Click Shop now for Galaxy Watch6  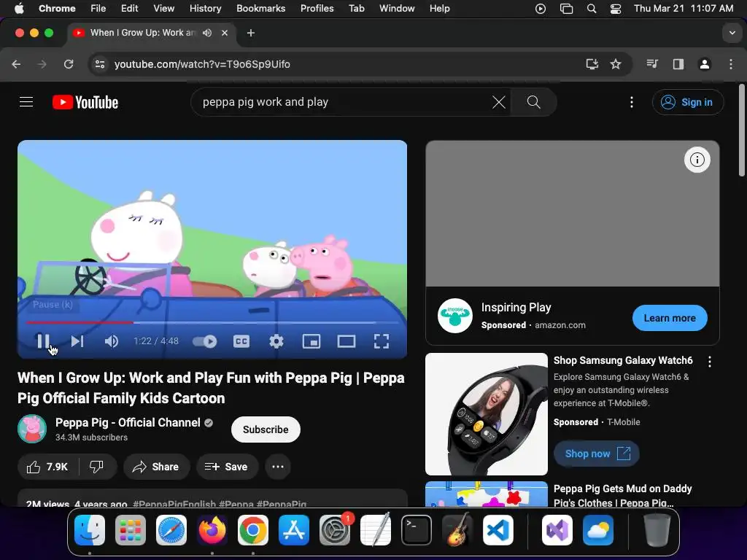(x=596, y=454)
